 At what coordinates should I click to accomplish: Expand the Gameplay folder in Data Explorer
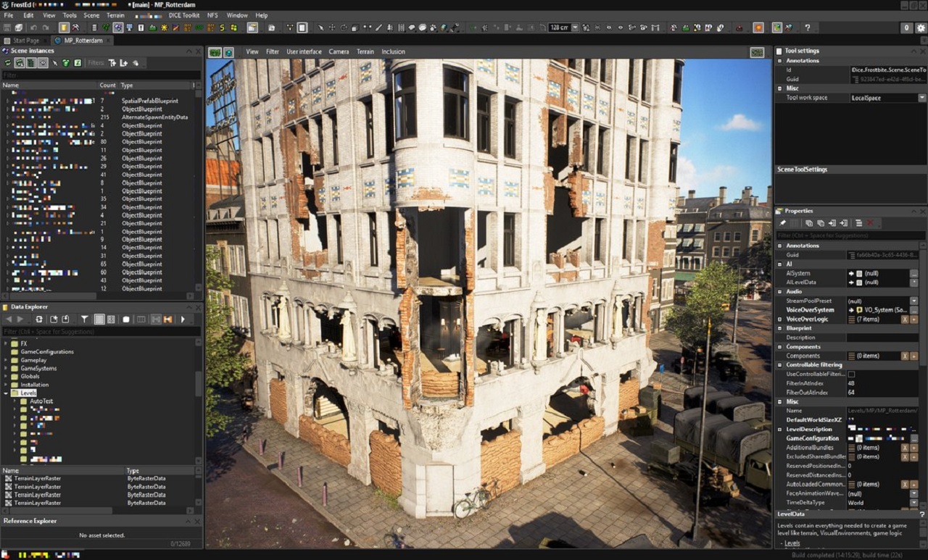coord(7,360)
